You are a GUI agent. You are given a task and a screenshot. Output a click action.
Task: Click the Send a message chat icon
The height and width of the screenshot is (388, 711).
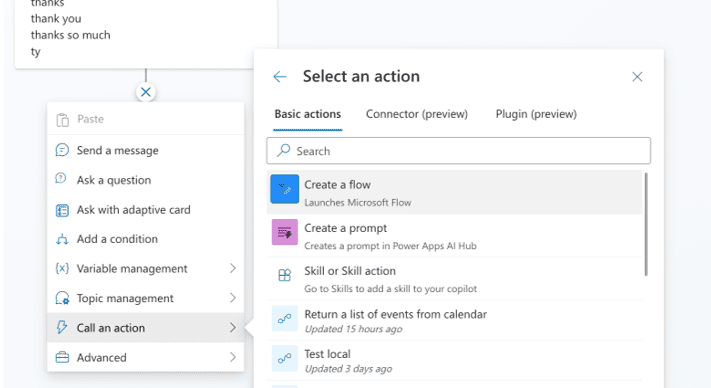[62, 150]
